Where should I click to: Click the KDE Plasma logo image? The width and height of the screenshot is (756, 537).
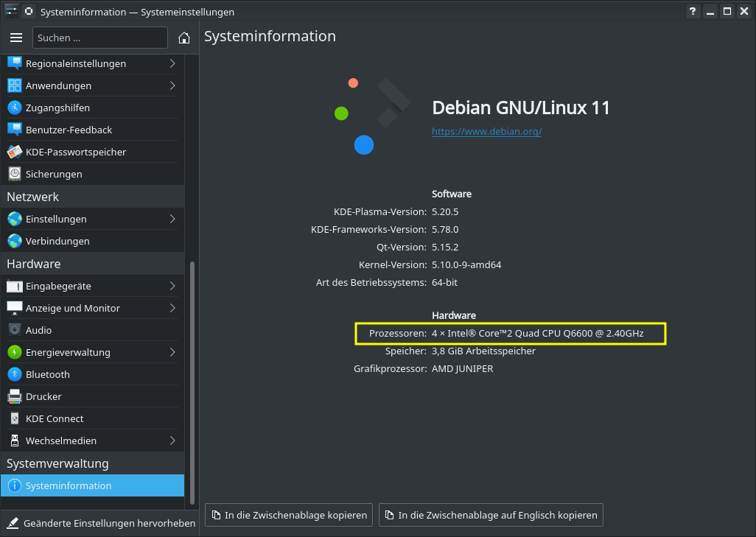point(372,116)
